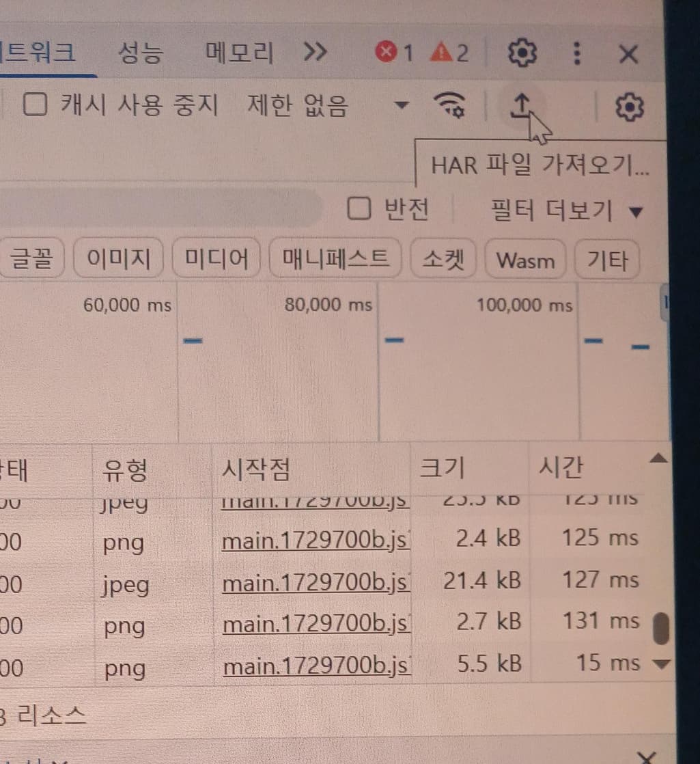Click the orange warning count icon

440,52
